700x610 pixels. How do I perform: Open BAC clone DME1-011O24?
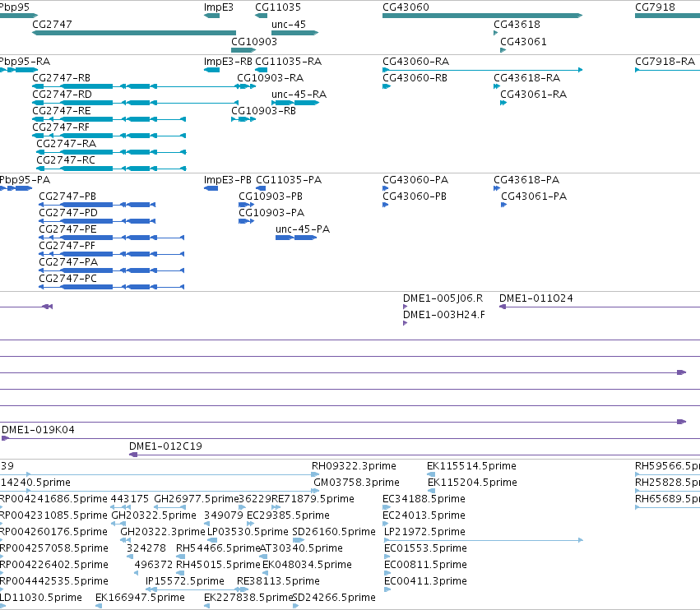(535, 298)
